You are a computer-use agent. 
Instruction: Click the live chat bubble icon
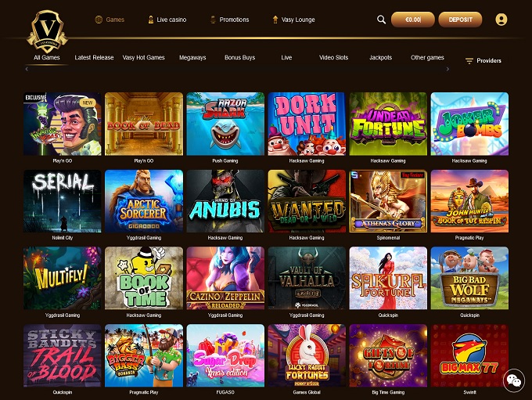coord(514,380)
